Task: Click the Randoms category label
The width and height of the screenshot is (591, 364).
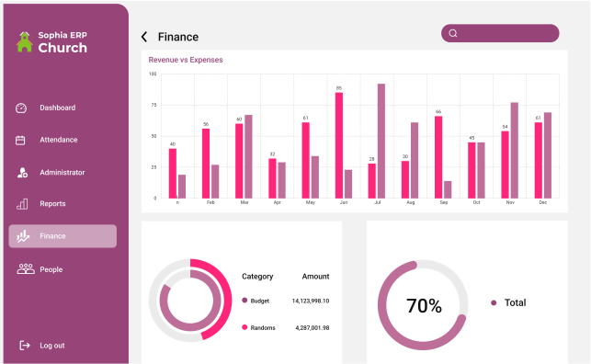Action: 263,328
